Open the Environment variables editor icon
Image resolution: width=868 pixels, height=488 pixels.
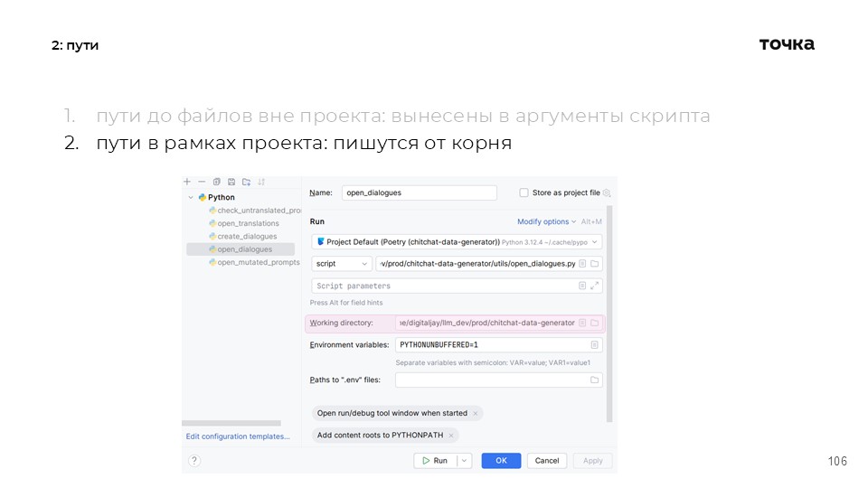594,344
